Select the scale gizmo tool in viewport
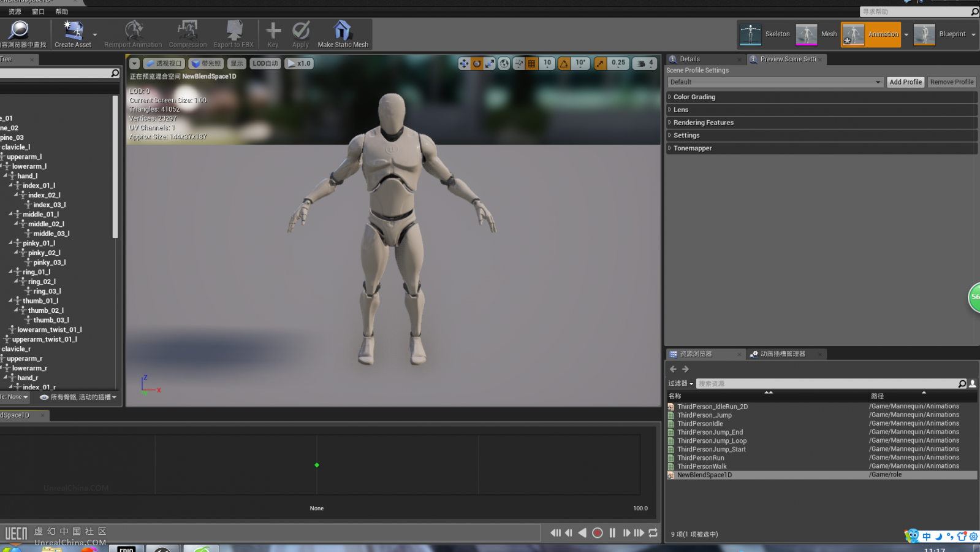Image resolution: width=980 pixels, height=552 pixels. 490,63
